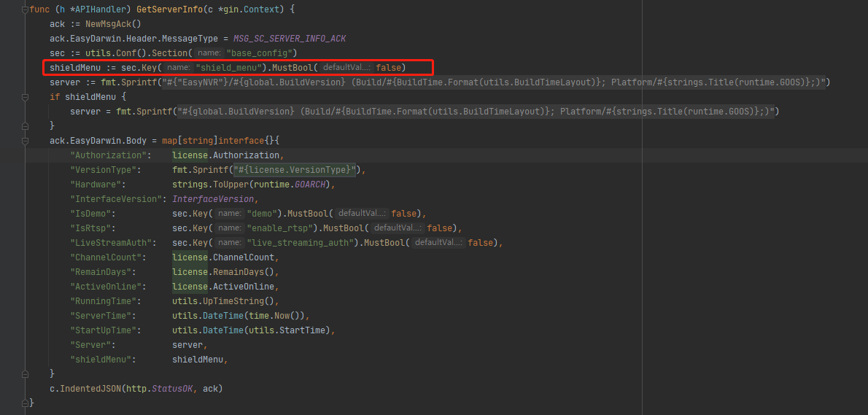Click the "Server" map key

coord(92,345)
